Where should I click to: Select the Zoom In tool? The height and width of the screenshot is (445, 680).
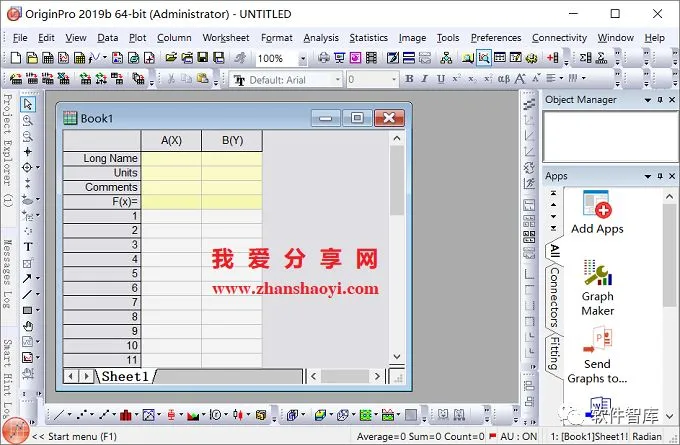click(x=28, y=121)
